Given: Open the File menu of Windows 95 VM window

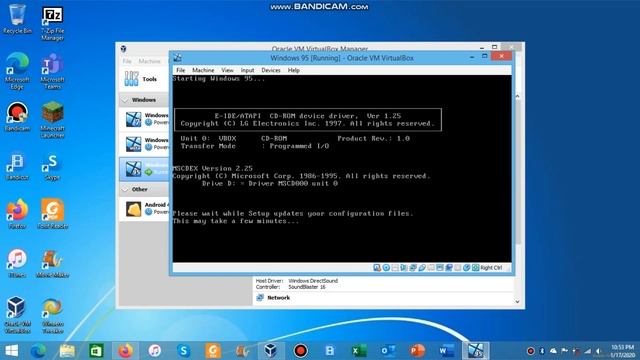Looking at the screenshot, I should click(x=180, y=70).
